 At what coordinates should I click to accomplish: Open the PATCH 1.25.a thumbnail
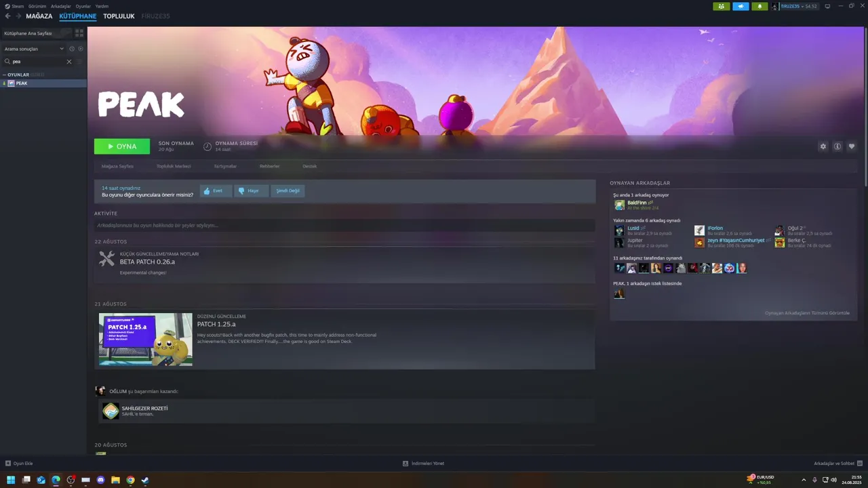(146, 340)
